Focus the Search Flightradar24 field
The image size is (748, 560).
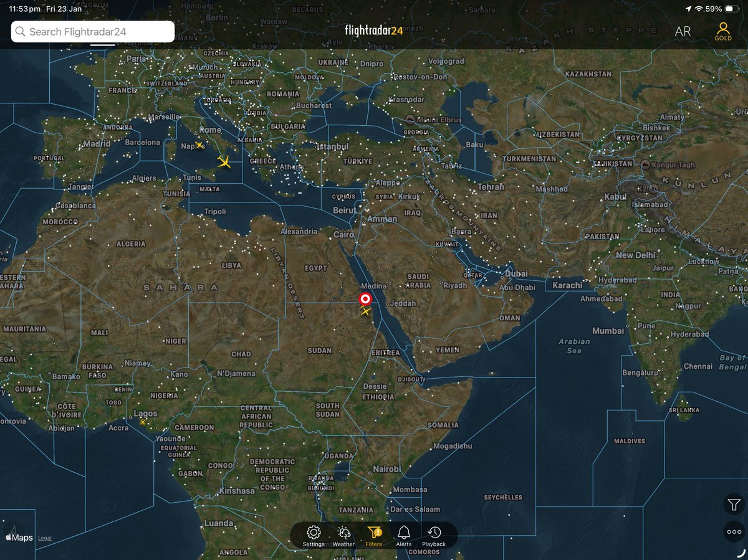(x=93, y=32)
